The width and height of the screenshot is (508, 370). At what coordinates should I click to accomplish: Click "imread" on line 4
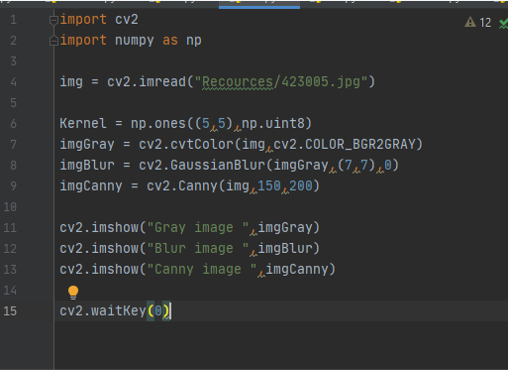pyautogui.click(x=162, y=82)
